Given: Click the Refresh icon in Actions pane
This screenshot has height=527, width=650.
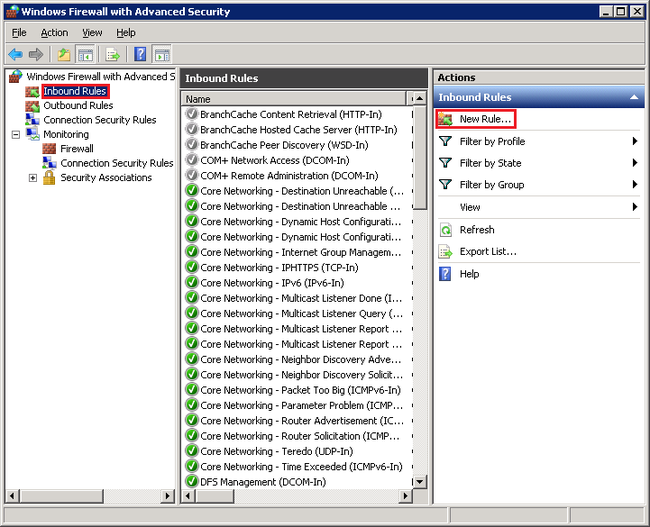Looking at the screenshot, I should tap(446, 230).
